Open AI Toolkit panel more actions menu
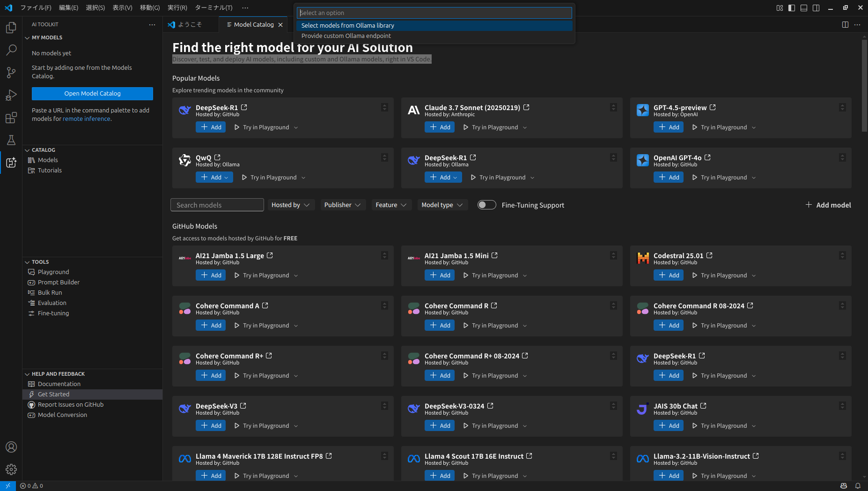The image size is (868, 491). pos(152,24)
